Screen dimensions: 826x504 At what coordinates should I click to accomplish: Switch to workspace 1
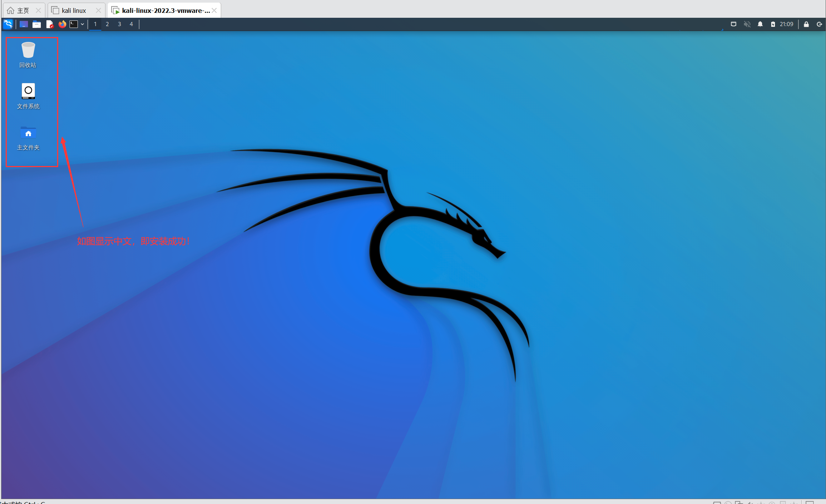[95, 24]
